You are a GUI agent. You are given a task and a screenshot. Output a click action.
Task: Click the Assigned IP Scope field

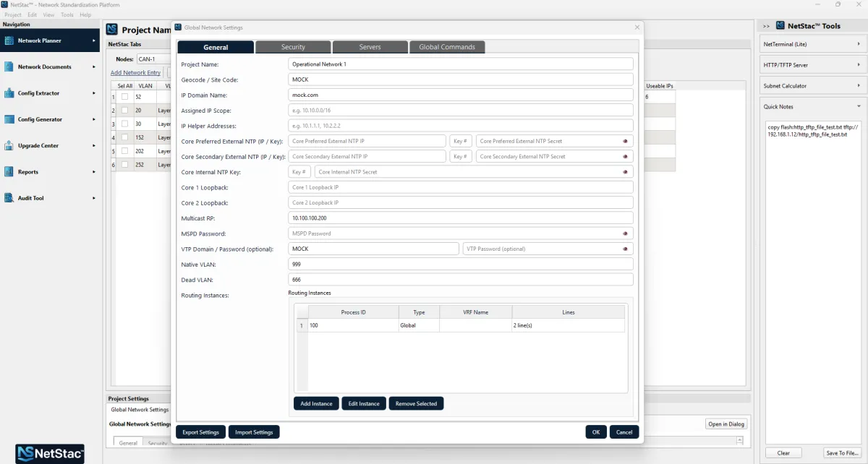461,111
